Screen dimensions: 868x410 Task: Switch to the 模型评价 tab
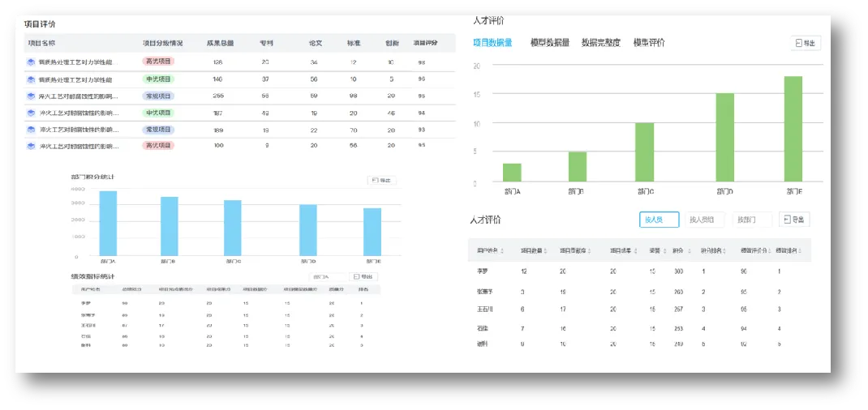pos(649,43)
